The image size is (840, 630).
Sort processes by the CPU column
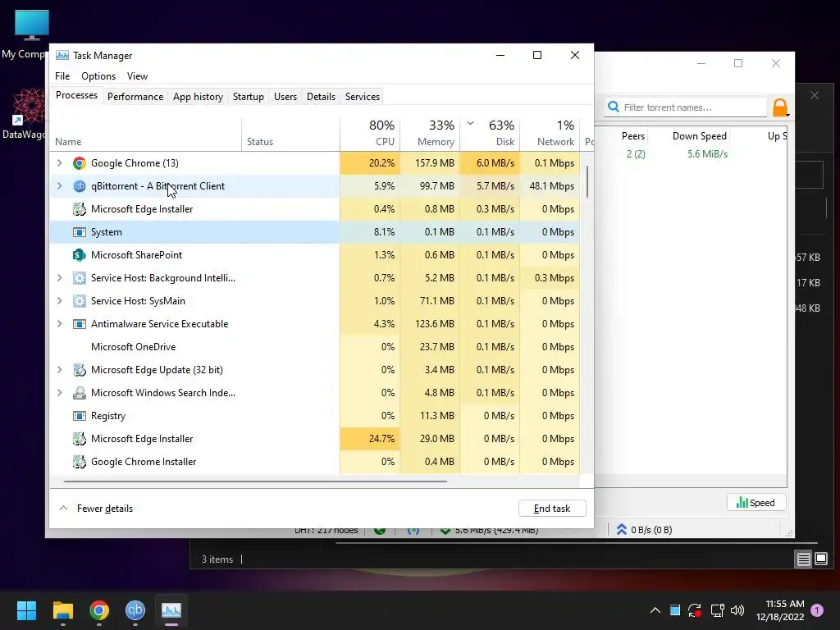(x=370, y=133)
